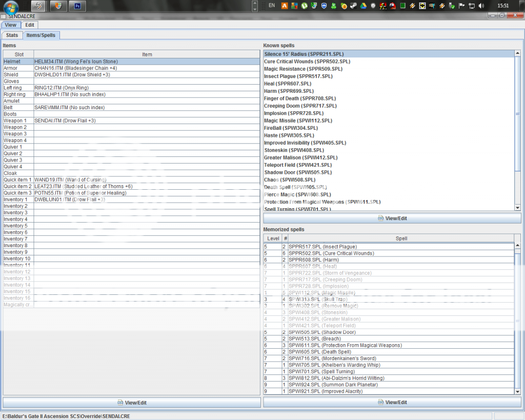Click the Windows Start orb

[11, 7]
